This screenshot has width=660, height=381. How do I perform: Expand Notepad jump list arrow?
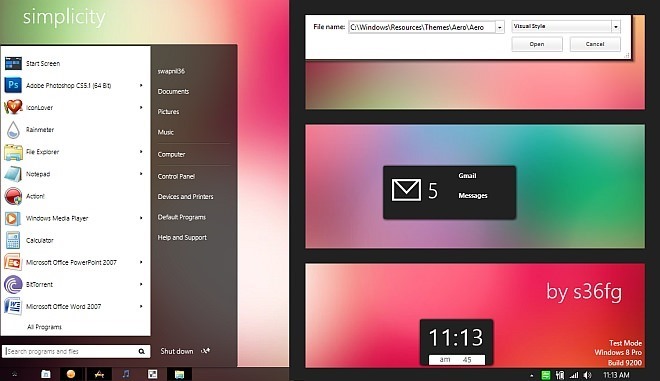tap(141, 173)
